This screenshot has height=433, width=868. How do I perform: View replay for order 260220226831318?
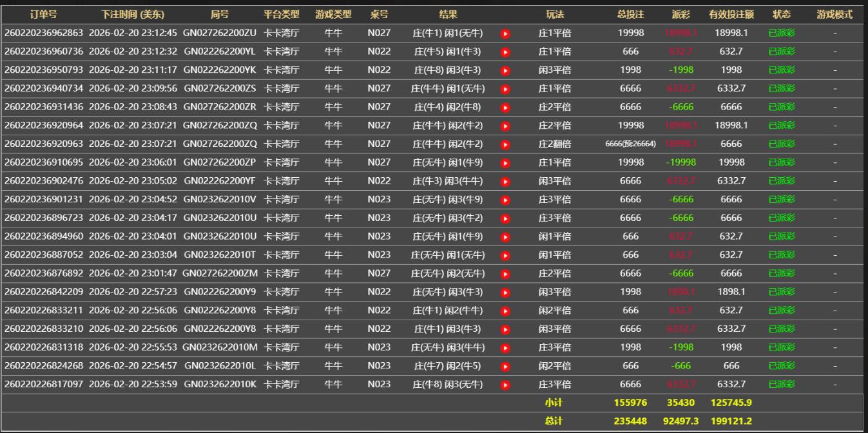[505, 348]
